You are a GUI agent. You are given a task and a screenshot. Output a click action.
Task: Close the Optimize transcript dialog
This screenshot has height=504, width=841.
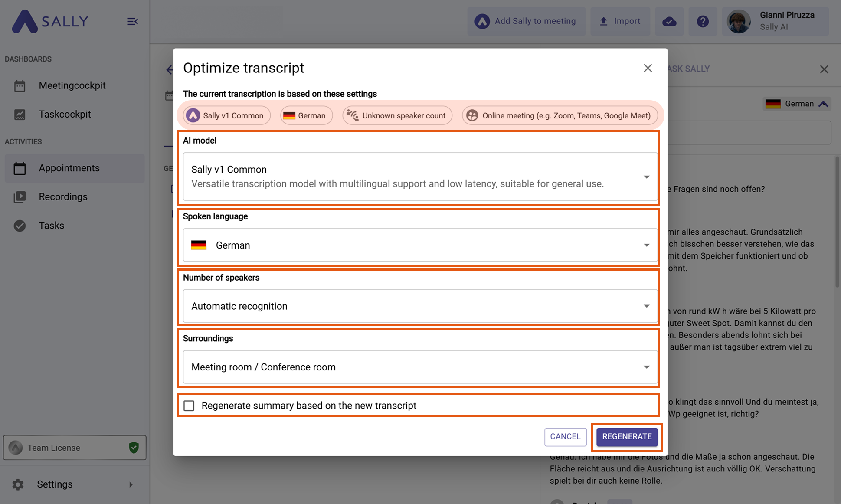648,68
